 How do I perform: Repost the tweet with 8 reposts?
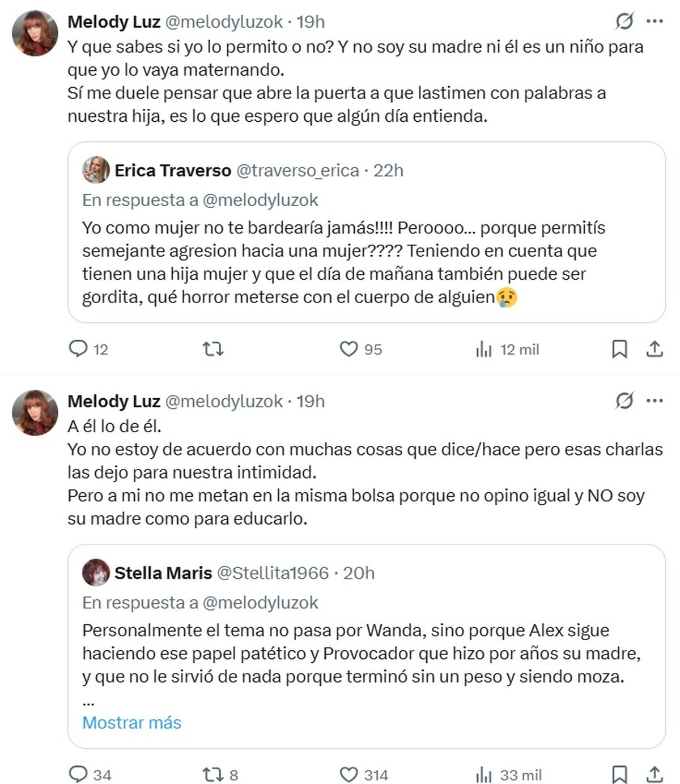(x=213, y=774)
